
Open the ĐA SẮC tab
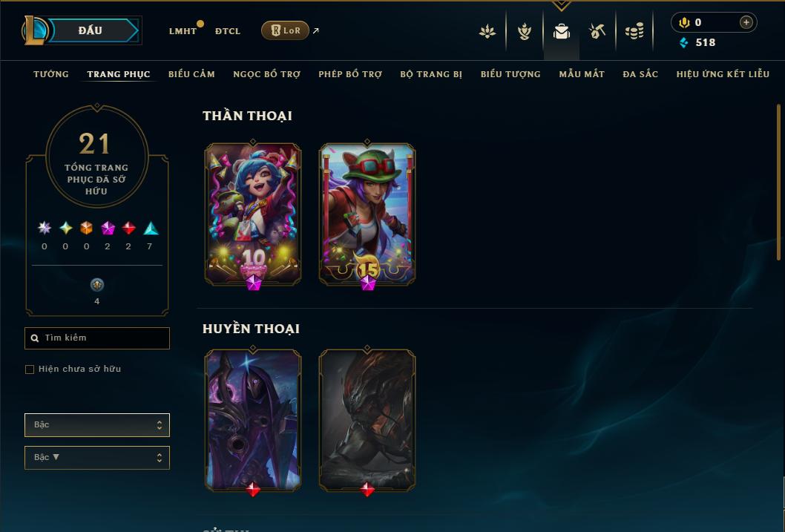(x=640, y=74)
